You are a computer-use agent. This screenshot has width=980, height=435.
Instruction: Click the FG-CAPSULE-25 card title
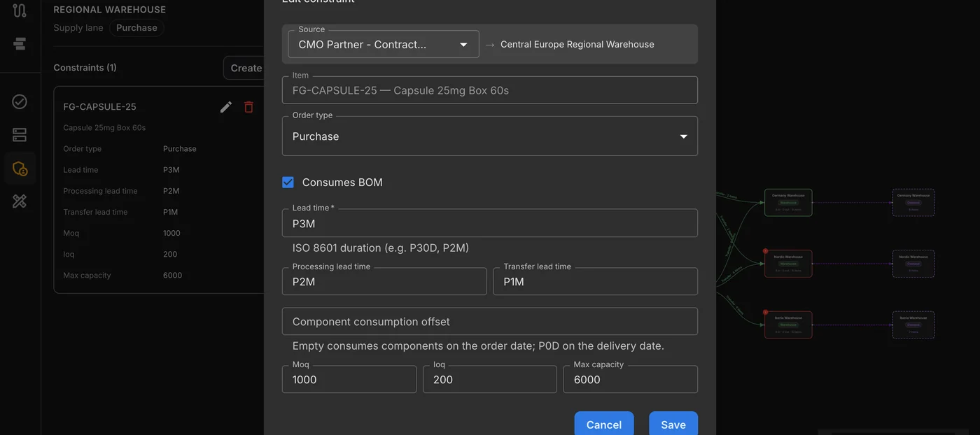99,107
